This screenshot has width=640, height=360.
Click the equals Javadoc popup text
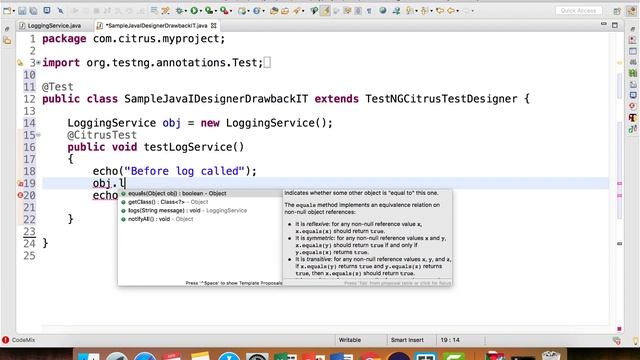tap(367, 235)
